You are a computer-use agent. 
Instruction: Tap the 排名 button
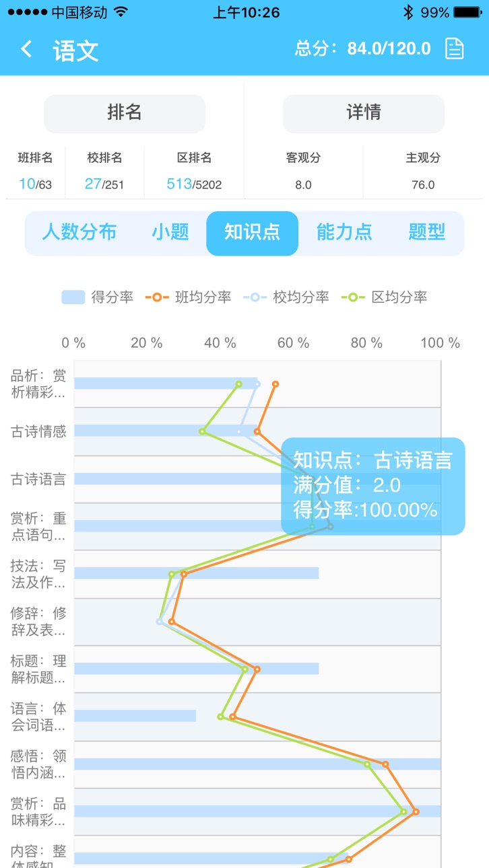125,113
